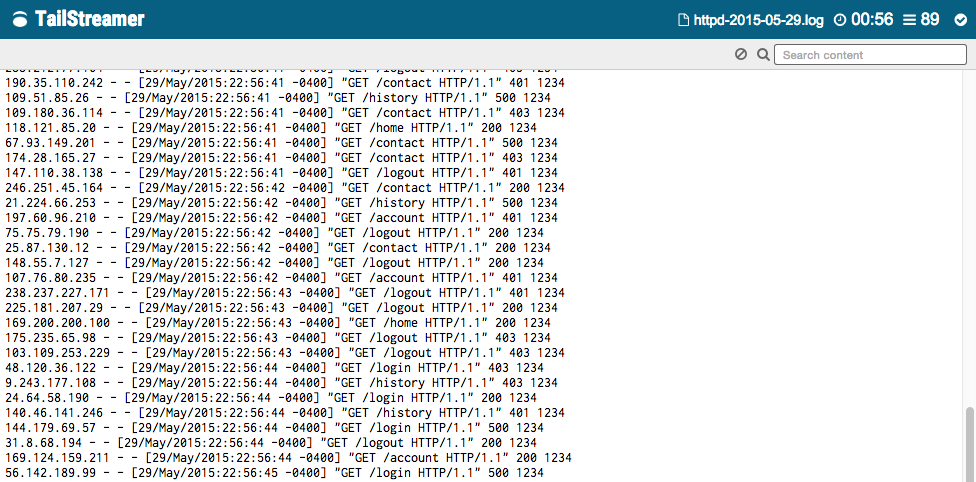Select log line from 169.200.200.100

tap(278, 322)
